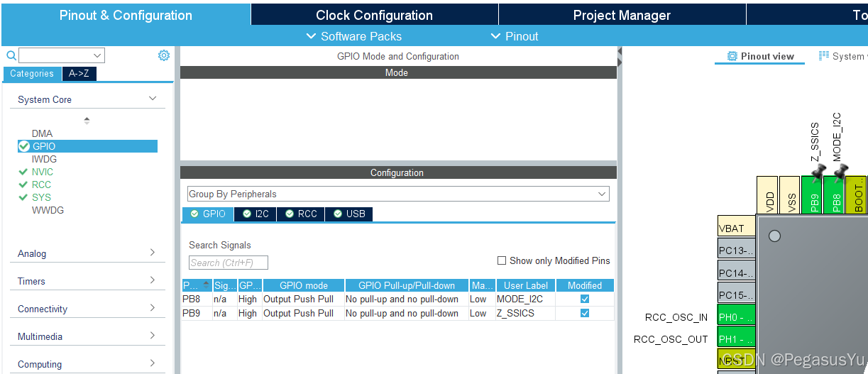This screenshot has width=868, height=374.
Task: Click the PC15 pin on chip
Action: [737, 294]
